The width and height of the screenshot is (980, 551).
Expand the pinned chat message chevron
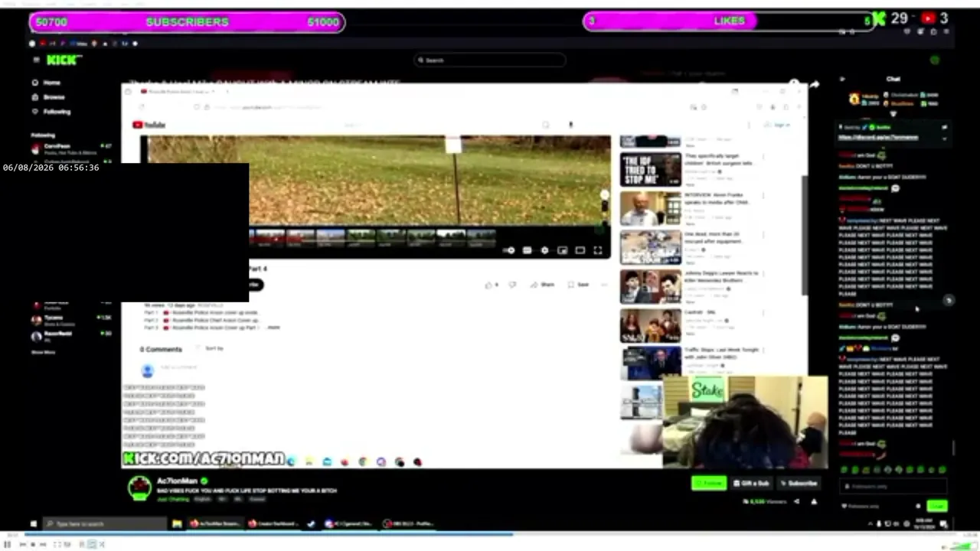[944, 139]
